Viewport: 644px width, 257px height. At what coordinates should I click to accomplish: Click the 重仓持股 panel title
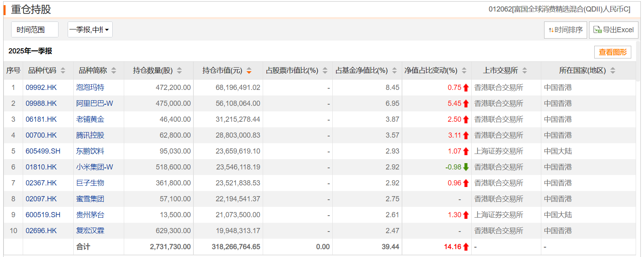[x=31, y=9]
